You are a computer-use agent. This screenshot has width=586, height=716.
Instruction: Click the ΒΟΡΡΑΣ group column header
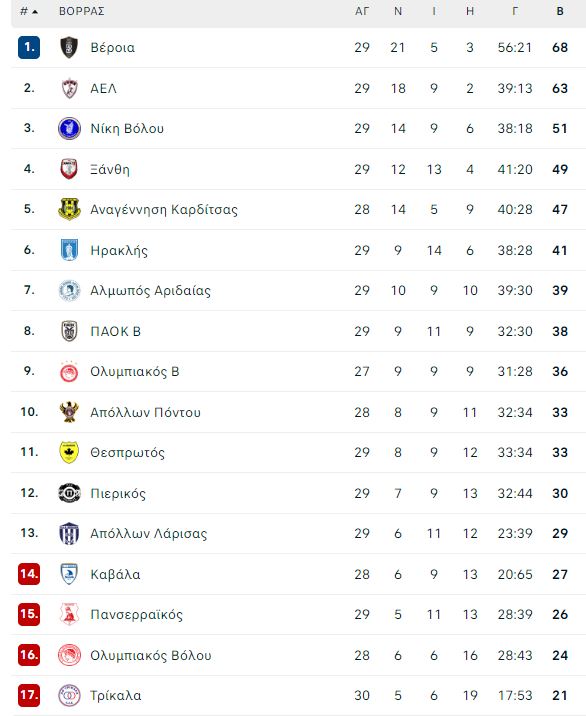(x=82, y=11)
